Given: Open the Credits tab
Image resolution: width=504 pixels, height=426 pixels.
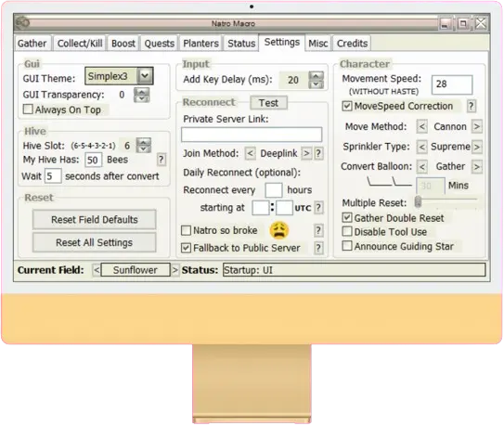Looking at the screenshot, I should tap(352, 44).
